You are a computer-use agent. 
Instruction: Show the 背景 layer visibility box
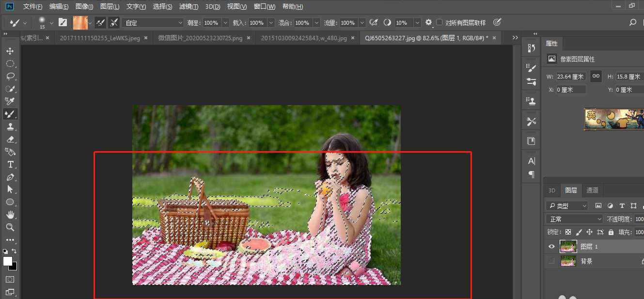click(551, 261)
